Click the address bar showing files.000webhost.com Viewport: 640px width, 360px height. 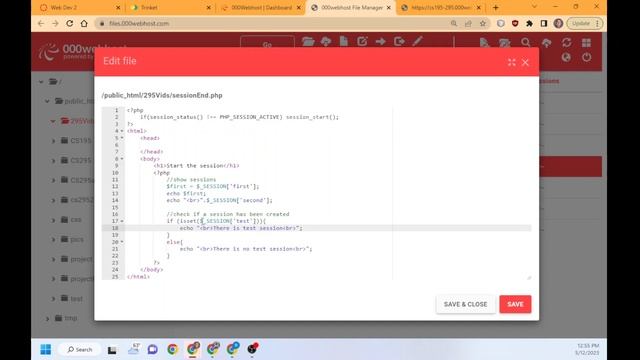pos(271,24)
